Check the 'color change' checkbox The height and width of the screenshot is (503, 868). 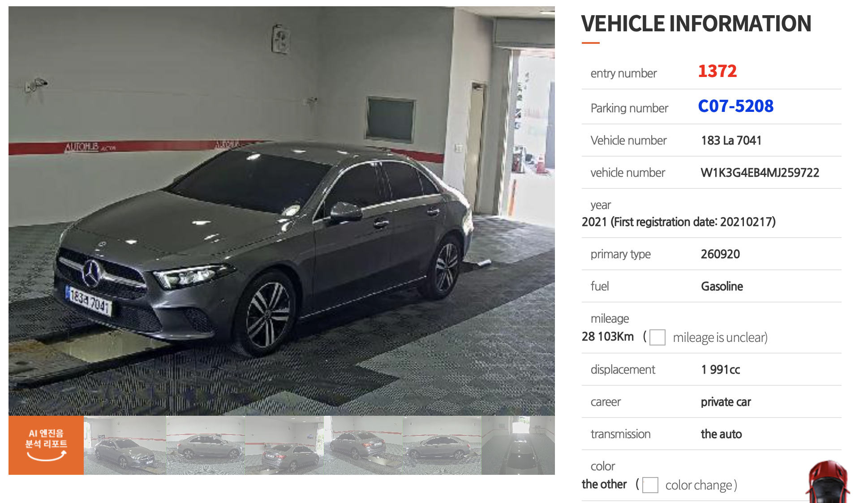pos(650,485)
